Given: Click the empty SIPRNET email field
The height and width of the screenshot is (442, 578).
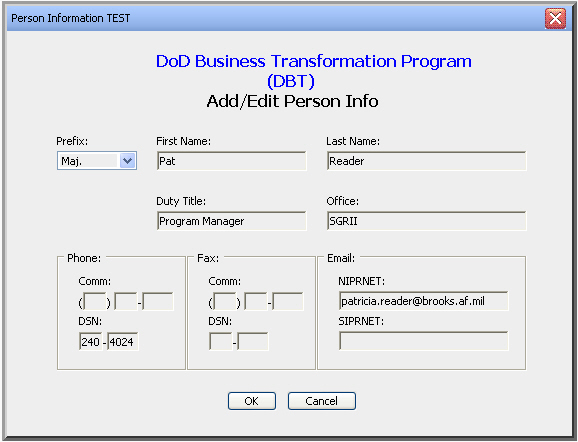Looking at the screenshot, I should pyautogui.click(x=424, y=341).
